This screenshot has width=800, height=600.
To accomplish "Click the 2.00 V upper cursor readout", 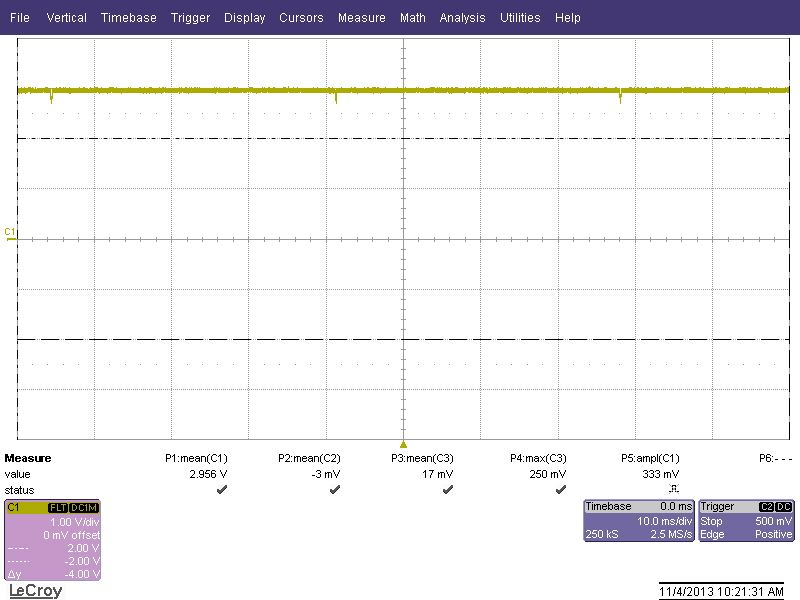I will point(84,548).
